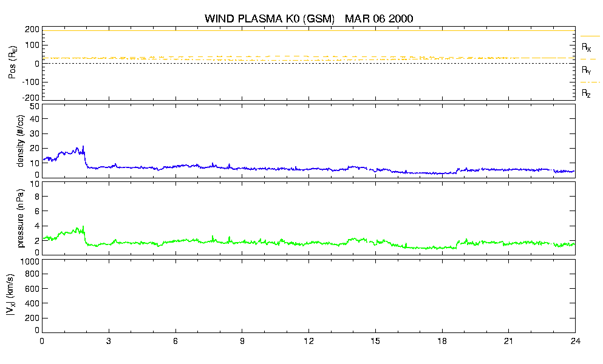Click the '200' tick on the position axis
Screen dimensions: 603x364
[x=32, y=30]
